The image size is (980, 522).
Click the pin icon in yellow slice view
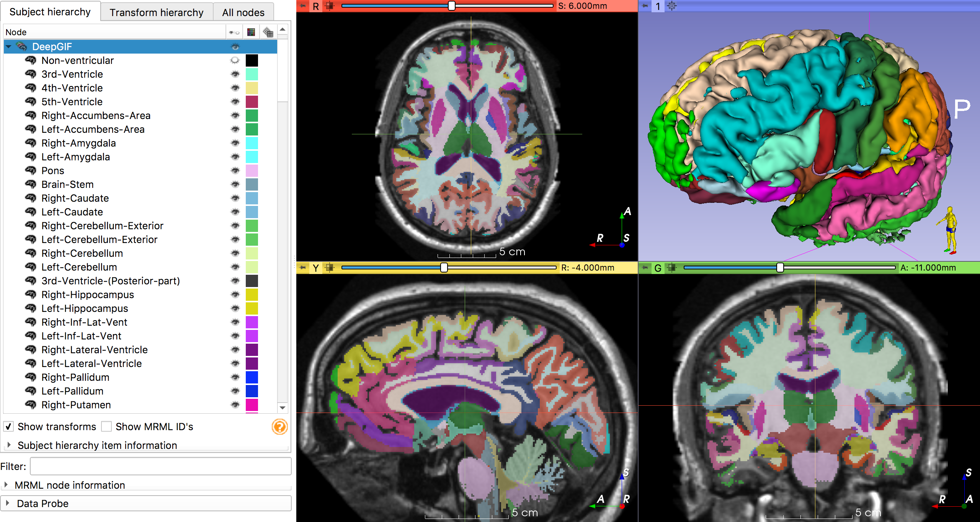(303, 268)
